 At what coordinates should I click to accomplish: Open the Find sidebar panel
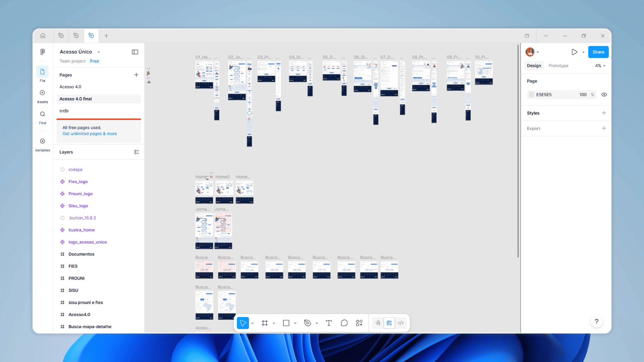pos(43,118)
